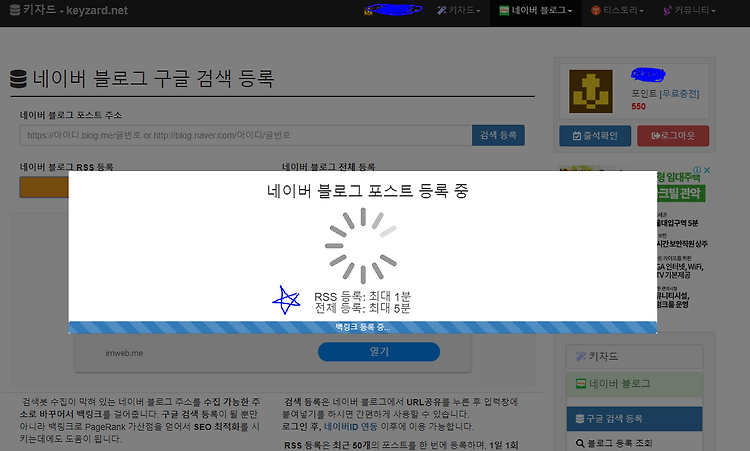The width and height of the screenshot is (750, 451).
Task: Select 네이버 블로그 in the sidebar menu
Action: [x=634, y=384]
